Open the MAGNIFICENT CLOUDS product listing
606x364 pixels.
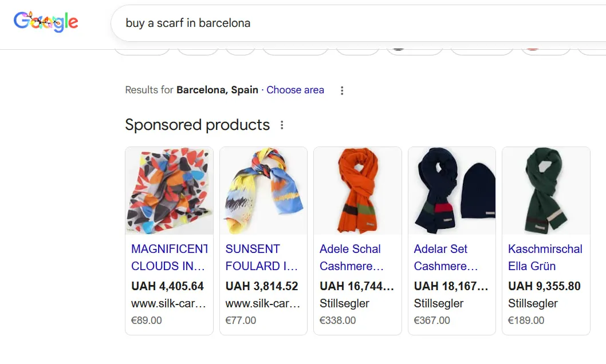pos(168,258)
